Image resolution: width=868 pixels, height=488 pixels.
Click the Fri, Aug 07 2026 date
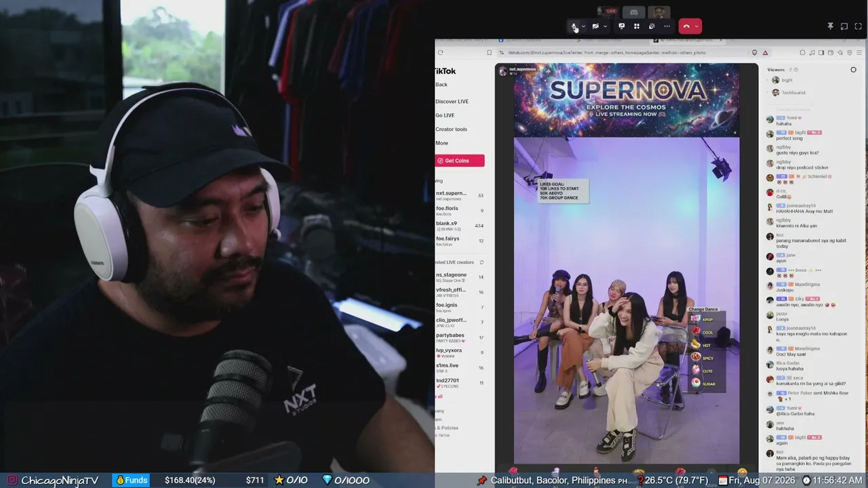(x=763, y=481)
